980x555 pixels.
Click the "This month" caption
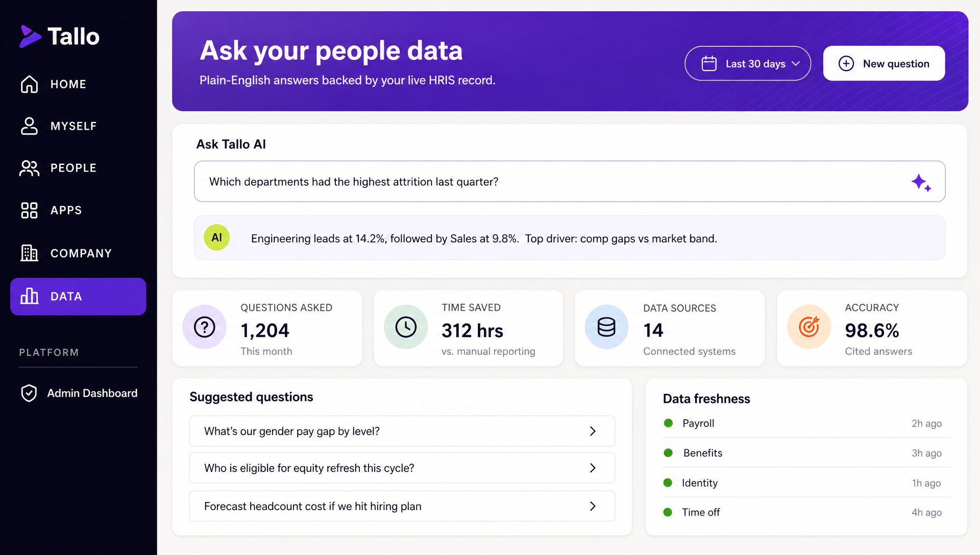[266, 351]
